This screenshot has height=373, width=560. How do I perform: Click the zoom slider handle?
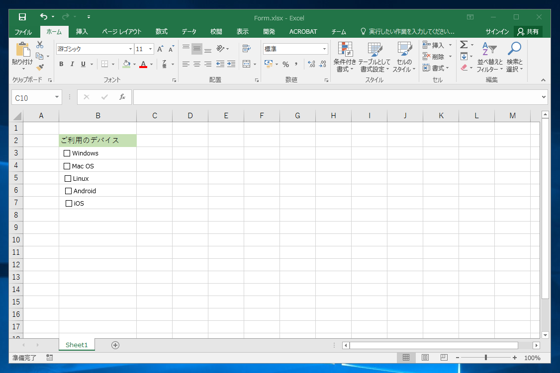click(x=486, y=357)
